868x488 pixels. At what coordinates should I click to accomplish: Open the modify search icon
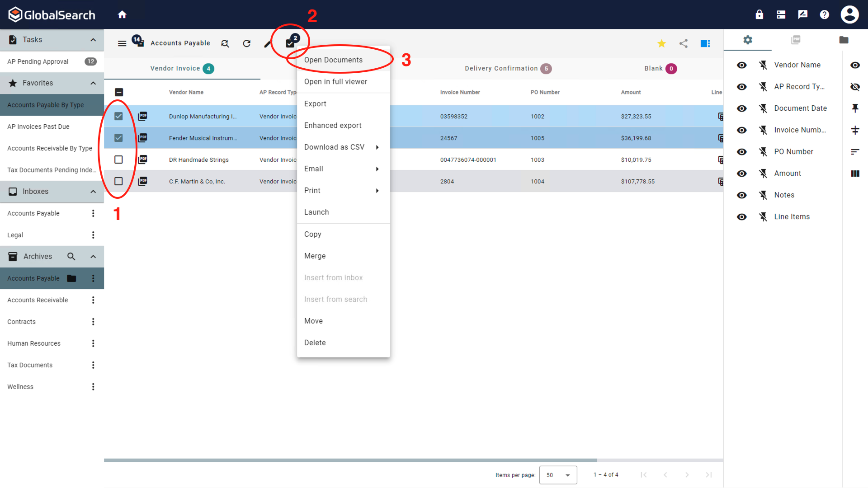tap(225, 43)
